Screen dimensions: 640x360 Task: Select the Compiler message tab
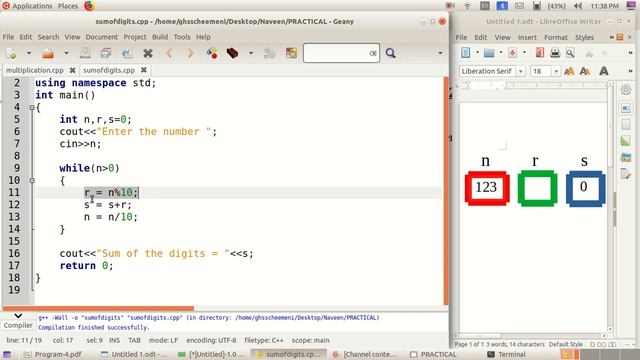coord(18,325)
